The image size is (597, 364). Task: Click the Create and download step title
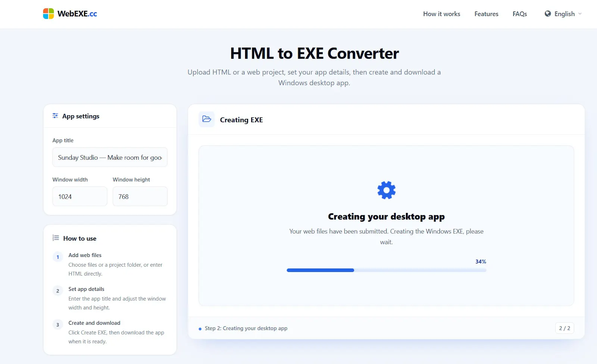tap(94, 323)
